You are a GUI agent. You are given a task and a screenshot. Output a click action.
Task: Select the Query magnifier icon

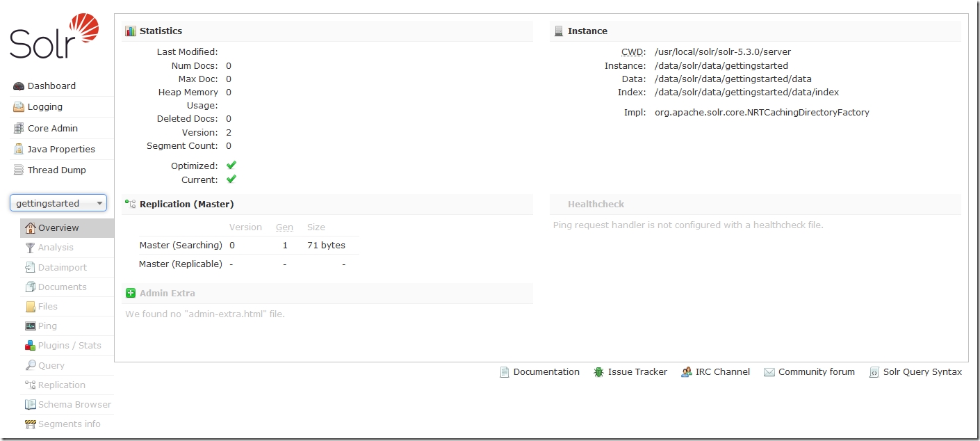(x=31, y=365)
